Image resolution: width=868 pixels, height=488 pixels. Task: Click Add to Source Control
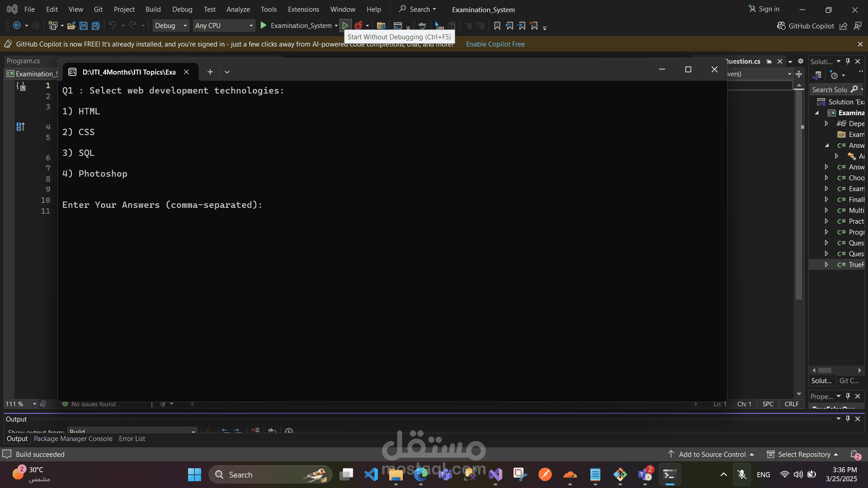[x=711, y=454]
